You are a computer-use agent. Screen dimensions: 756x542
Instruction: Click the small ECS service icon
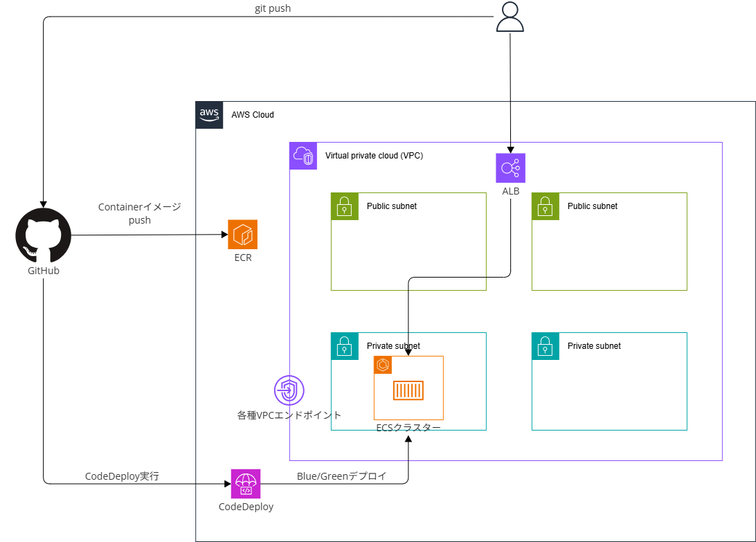pyautogui.click(x=383, y=365)
